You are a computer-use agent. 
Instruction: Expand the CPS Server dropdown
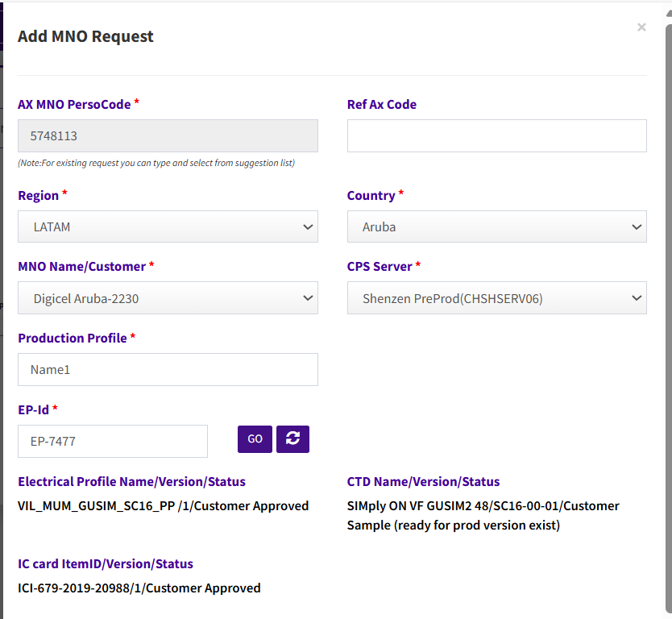(496, 298)
